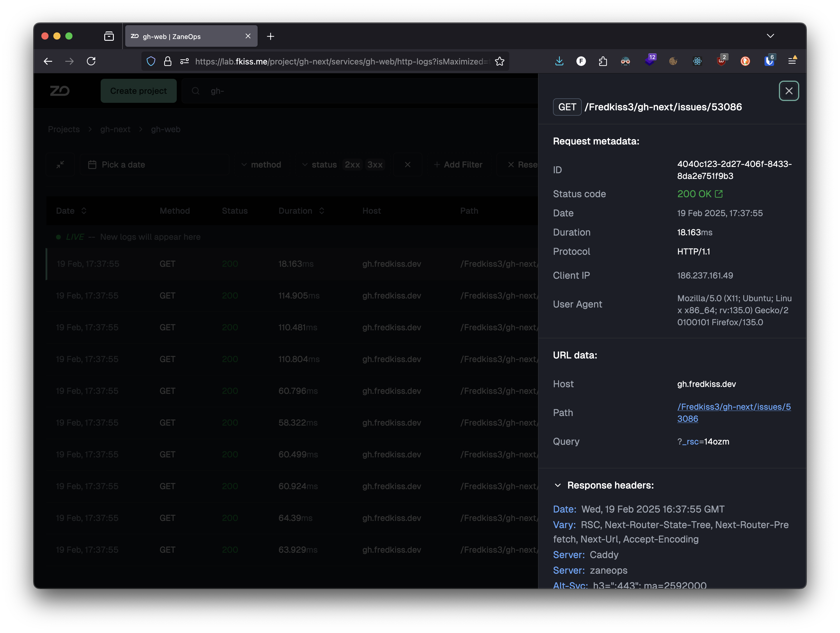Sort logs by the Date column
Image resolution: width=840 pixels, height=633 pixels.
point(71,211)
